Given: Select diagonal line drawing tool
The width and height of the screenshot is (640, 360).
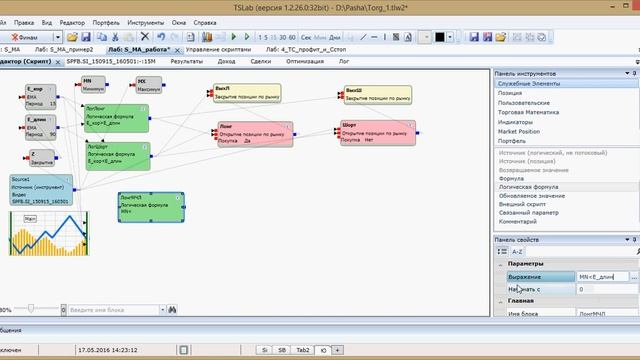Looking at the screenshot, I should (x=363, y=37).
